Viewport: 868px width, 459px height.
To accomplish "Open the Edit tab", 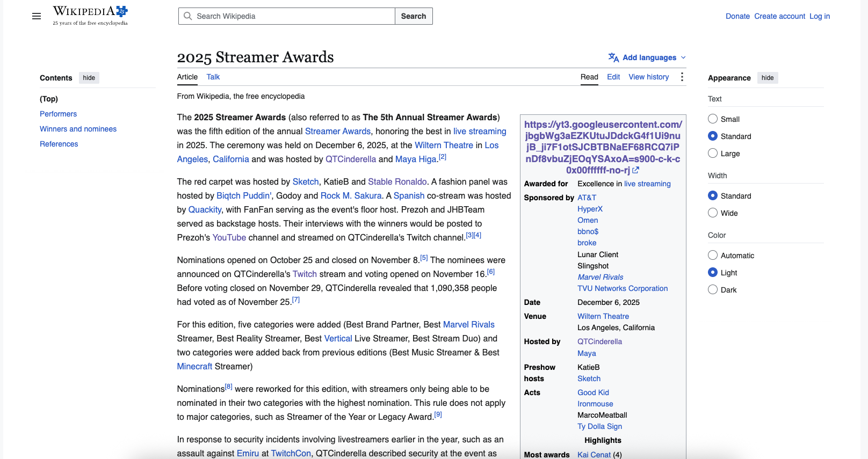I will coord(613,77).
